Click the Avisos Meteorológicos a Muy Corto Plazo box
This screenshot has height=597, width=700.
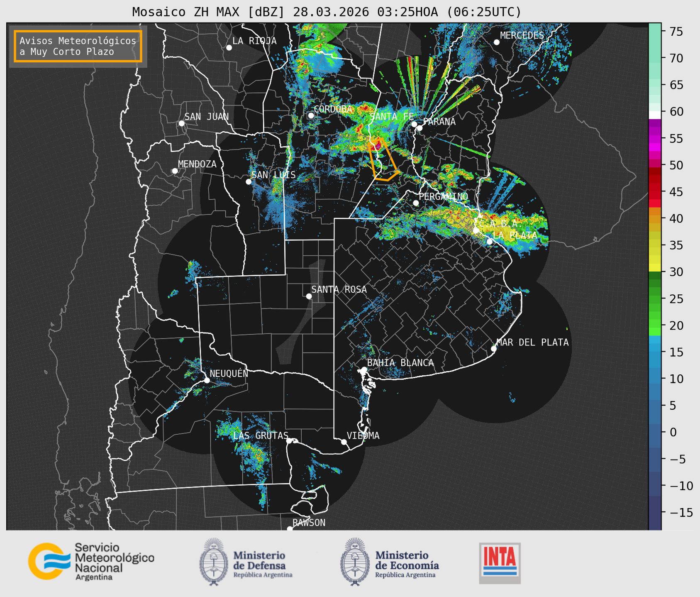pyautogui.click(x=78, y=46)
